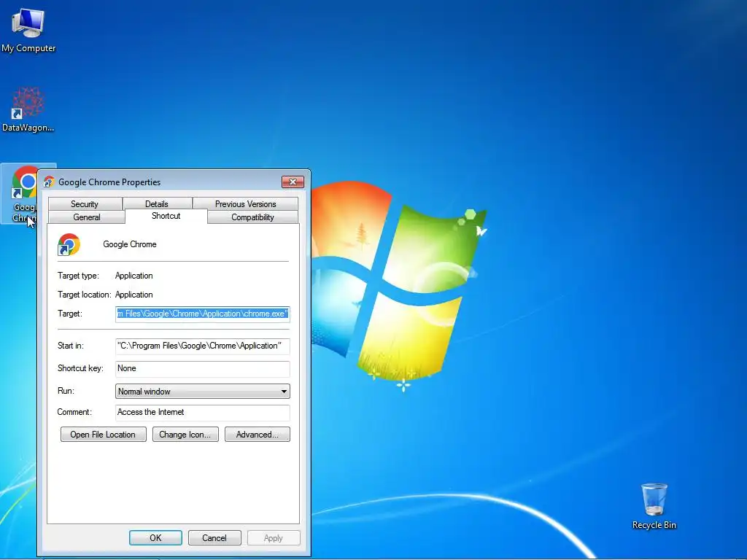Click the Change Icon button
The height and width of the screenshot is (560, 747).
click(x=185, y=435)
